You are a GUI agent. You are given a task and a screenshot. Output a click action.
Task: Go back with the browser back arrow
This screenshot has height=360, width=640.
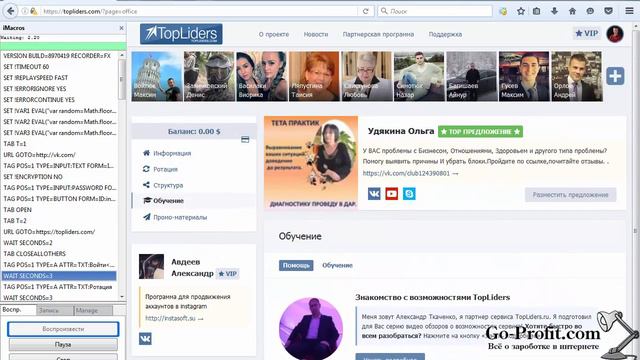tap(10, 11)
